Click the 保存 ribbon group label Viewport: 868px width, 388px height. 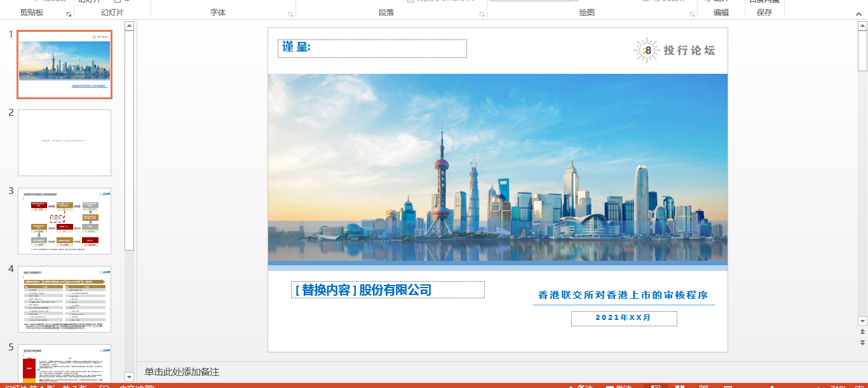764,13
